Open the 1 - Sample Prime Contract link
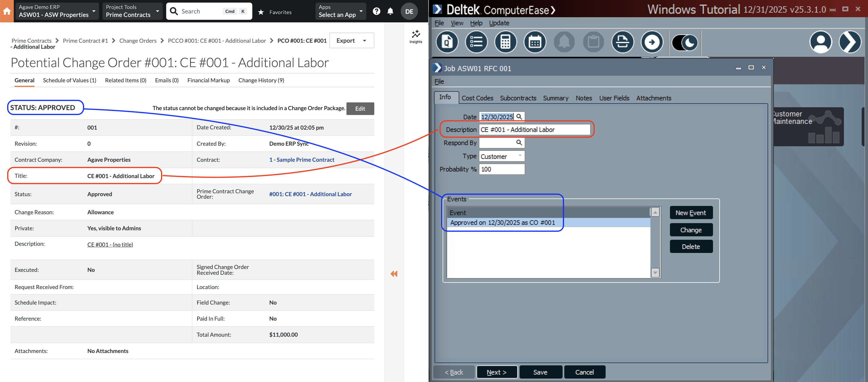This screenshot has width=868, height=382. point(302,159)
